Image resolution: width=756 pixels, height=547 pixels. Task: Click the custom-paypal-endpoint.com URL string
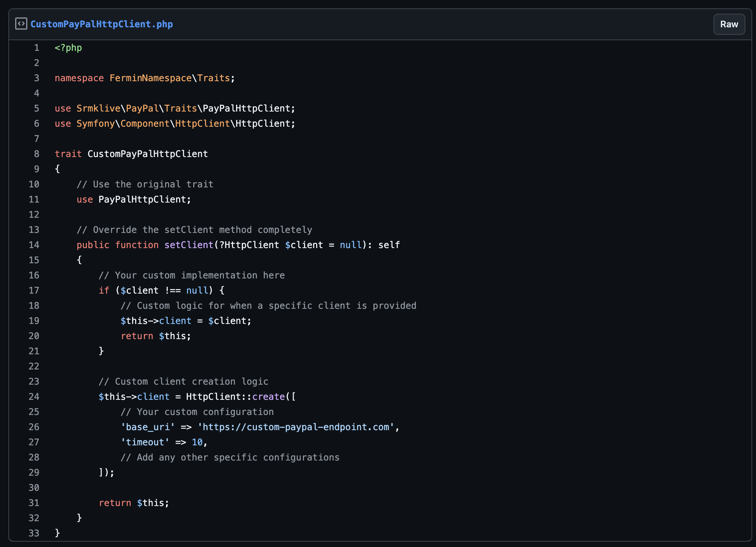click(296, 427)
